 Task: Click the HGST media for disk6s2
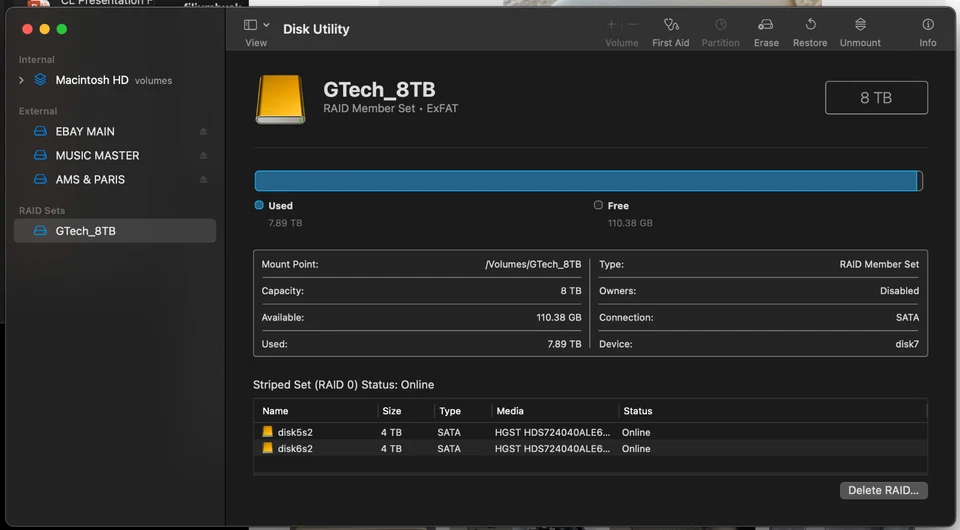pyautogui.click(x=552, y=449)
